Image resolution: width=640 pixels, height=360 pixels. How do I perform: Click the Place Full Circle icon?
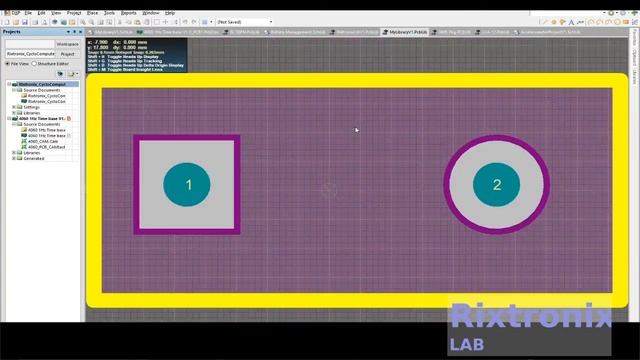(617, 22)
